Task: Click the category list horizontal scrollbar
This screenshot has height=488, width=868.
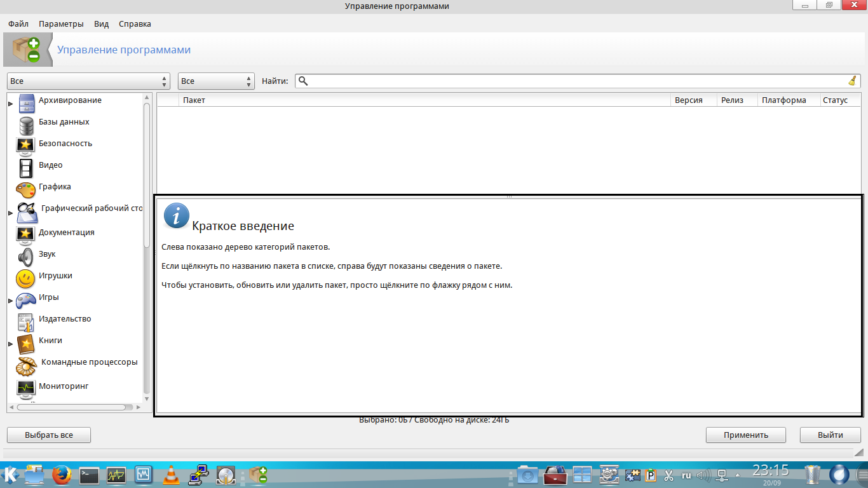Action: (x=72, y=407)
